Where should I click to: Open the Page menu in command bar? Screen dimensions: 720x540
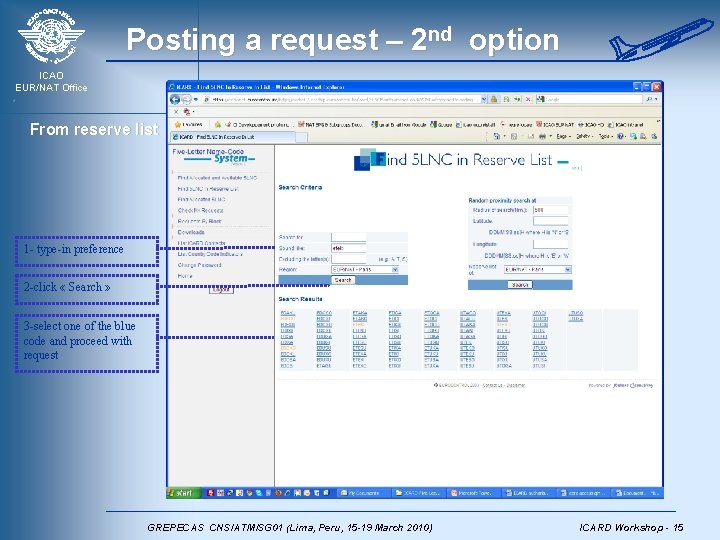[x=563, y=136]
